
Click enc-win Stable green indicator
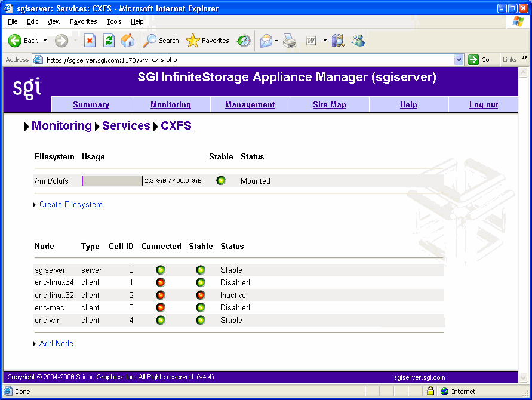(201, 320)
